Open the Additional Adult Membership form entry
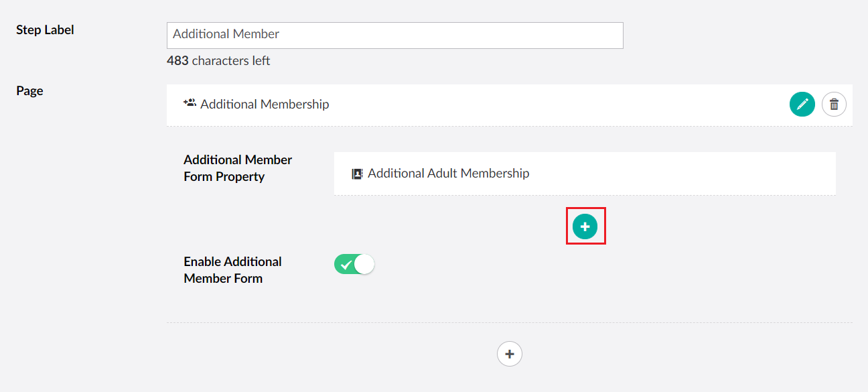 [x=448, y=174]
